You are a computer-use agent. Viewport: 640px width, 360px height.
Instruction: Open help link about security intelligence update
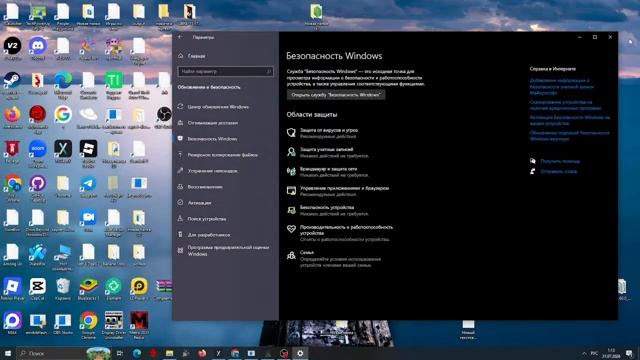(x=570, y=136)
